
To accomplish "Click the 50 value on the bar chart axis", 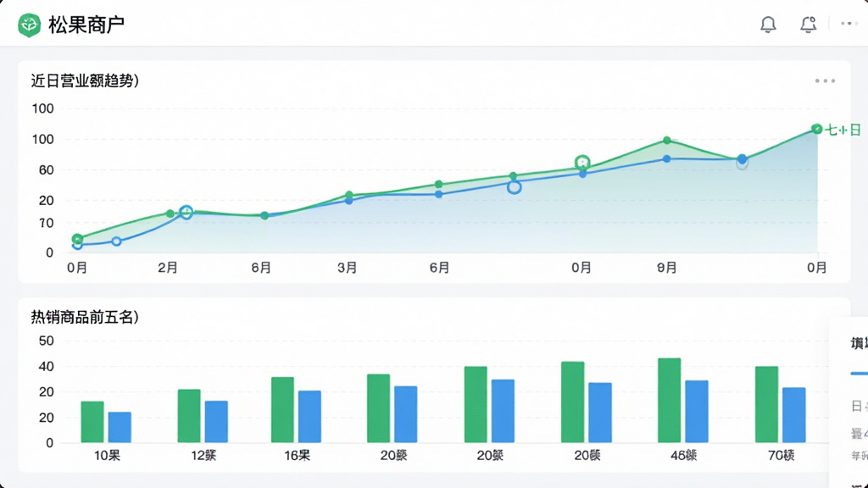I will click(46, 341).
